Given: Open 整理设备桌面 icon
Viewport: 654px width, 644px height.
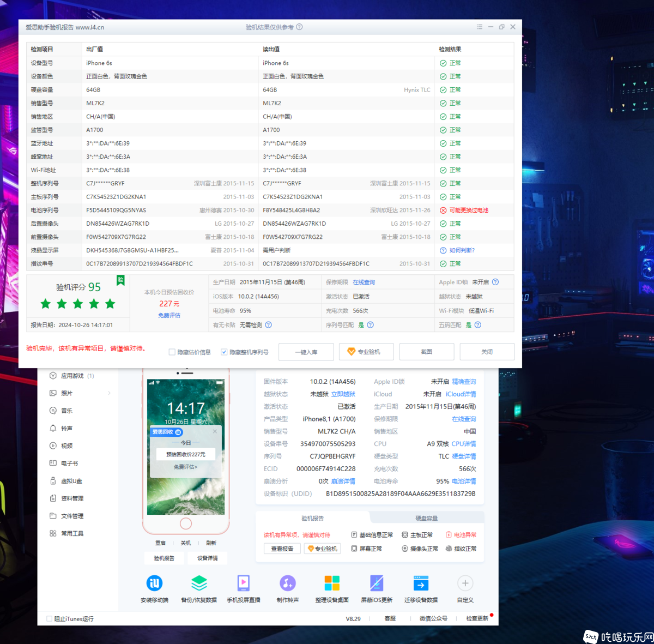Looking at the screenshot, I should pos(332,583).
